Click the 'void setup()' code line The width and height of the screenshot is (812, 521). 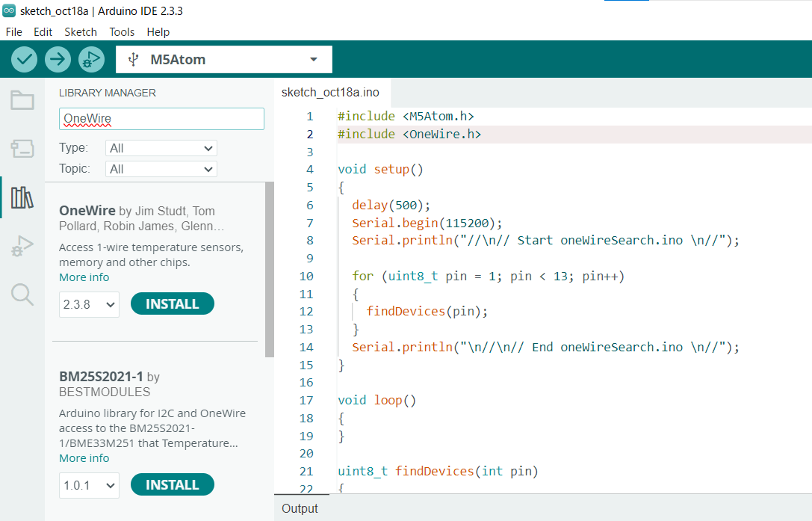coord(381,170)
